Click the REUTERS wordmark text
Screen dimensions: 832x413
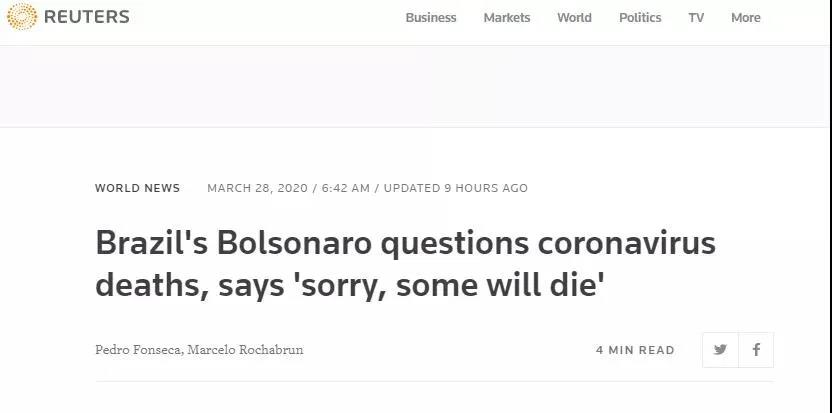[86, 17]
